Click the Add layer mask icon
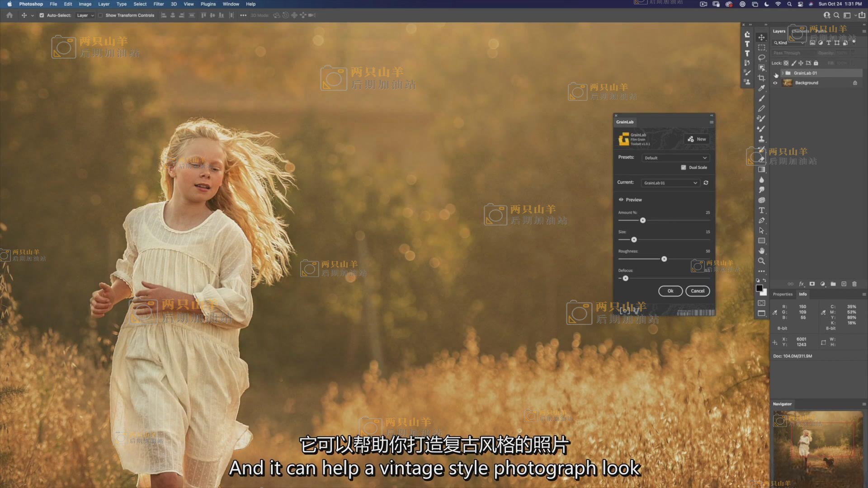The height and width of the screenshot is (488, 868). (x=812, y=284)
